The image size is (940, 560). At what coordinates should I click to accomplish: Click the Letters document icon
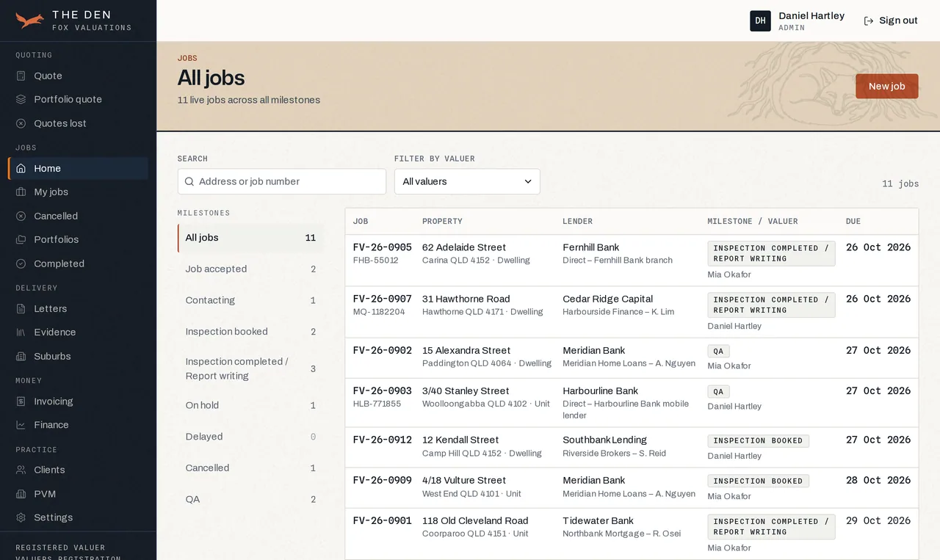[21, 308]
